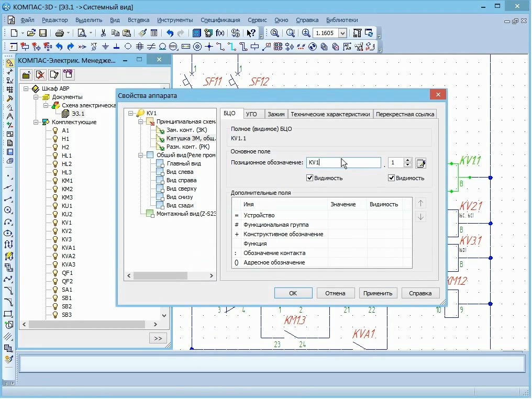532x399 pixels.
Task: Open the Библиотеки menu
Action: [342, 20]
